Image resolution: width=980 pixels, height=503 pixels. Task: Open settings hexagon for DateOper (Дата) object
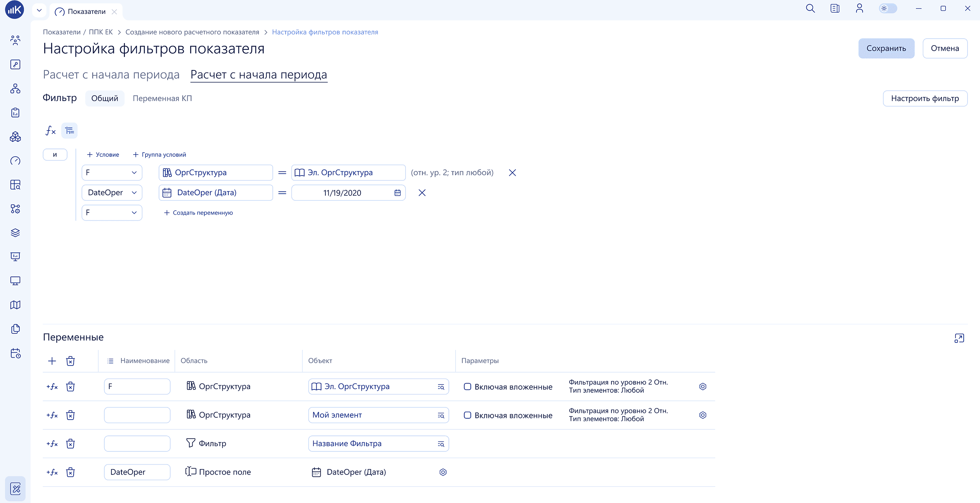coord(443,472)
